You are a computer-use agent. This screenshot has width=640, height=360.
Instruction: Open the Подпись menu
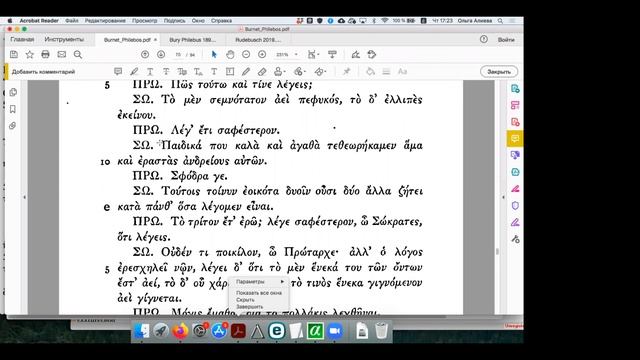pos(174,20)
